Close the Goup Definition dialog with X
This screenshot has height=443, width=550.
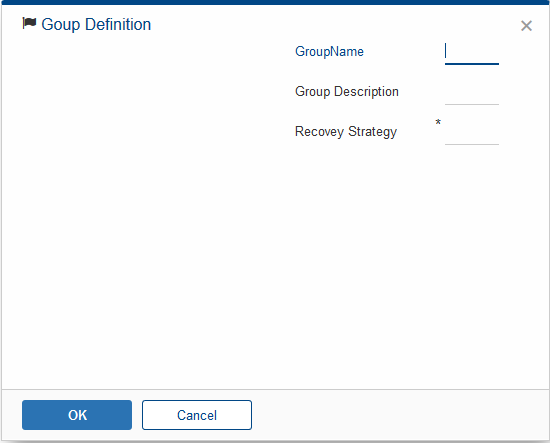point(526,26)
